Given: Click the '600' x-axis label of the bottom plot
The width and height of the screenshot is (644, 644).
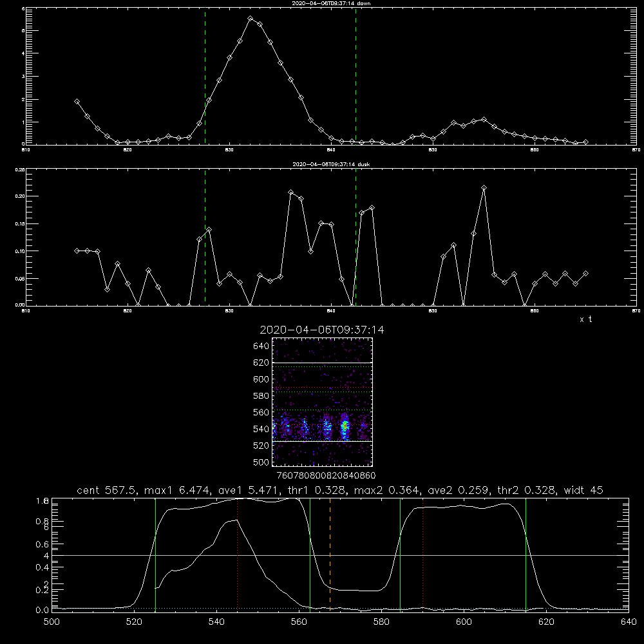Looking at the screenshot, I should pos(464,622).
